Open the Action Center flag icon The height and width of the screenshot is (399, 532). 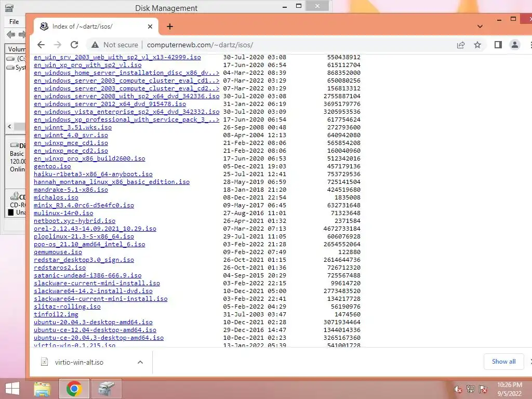(x=483, y=389)
